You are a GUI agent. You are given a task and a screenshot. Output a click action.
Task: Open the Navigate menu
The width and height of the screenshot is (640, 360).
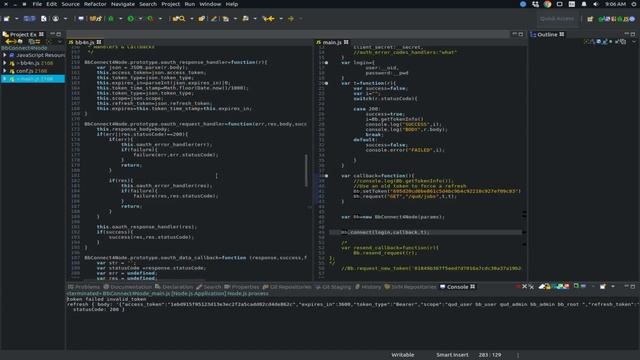(x=123, y=4)
